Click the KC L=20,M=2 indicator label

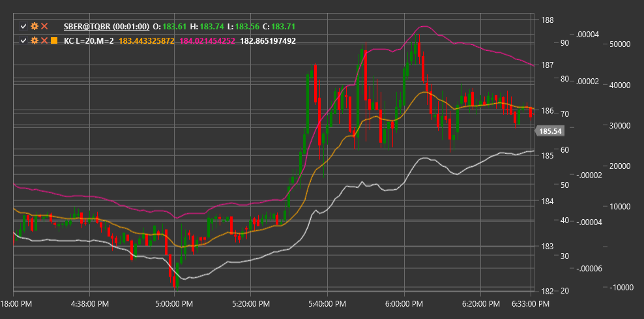click(x=89, y=41)
